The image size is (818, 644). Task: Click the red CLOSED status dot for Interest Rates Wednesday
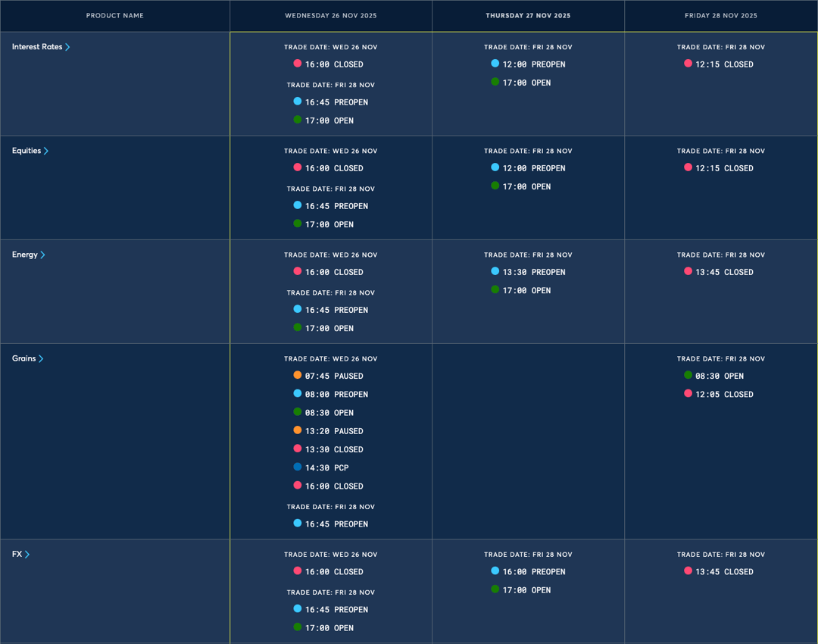[298, 64]
